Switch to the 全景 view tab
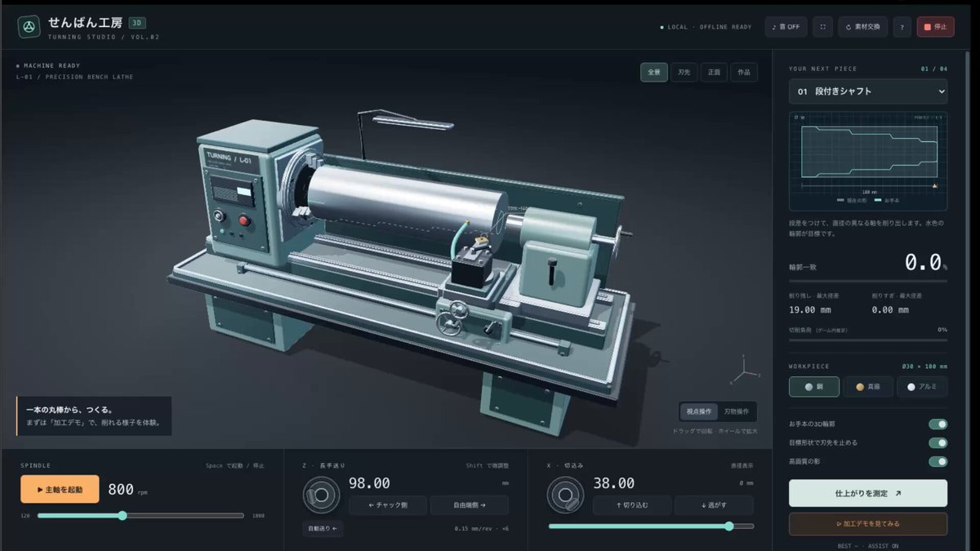980x551 pixels. click(654, 73)
